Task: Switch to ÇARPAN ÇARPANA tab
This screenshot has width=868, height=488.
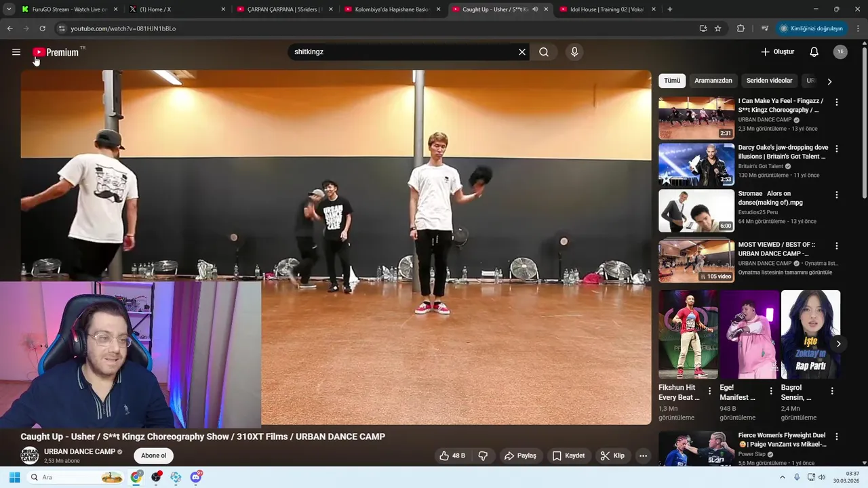Action: tap(283, 9)
